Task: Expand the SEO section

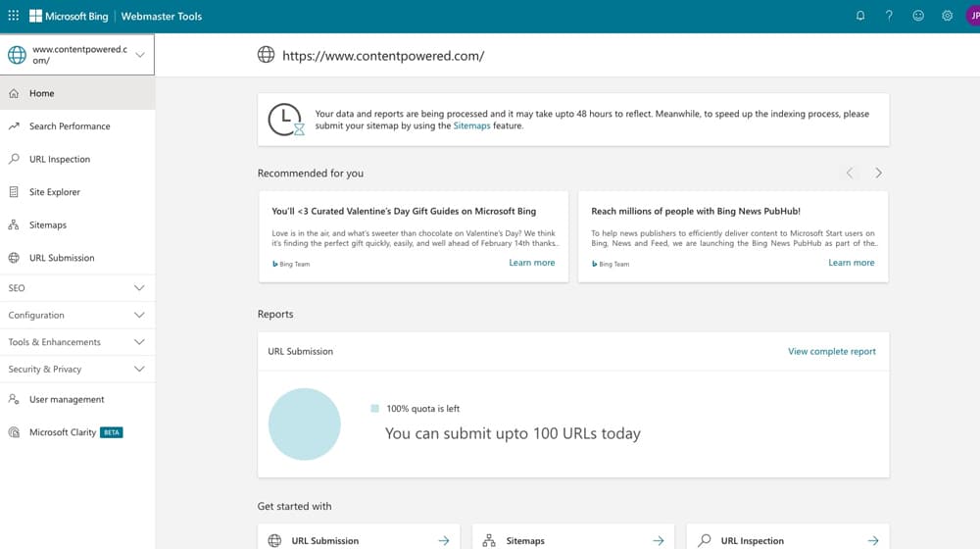Action: pos(77,287)
